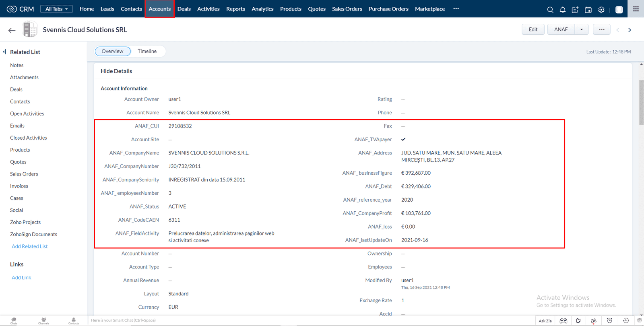Click the quick create record icon
Viewport: 644px width, 326px height.
click(575, 10)
